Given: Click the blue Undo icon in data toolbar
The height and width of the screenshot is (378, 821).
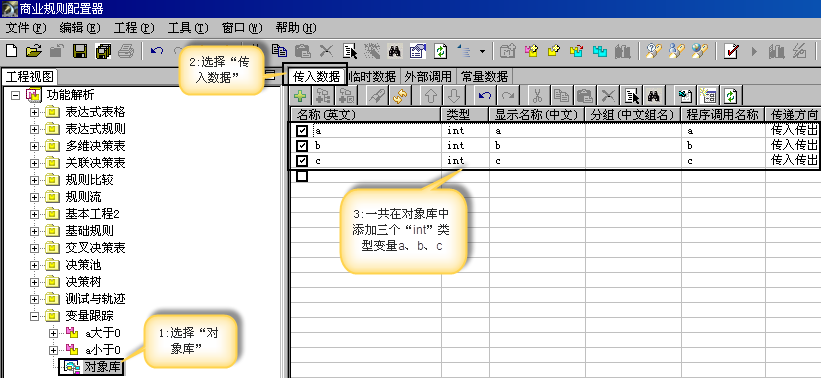Looking at the screenshot, I should (485, 96).
